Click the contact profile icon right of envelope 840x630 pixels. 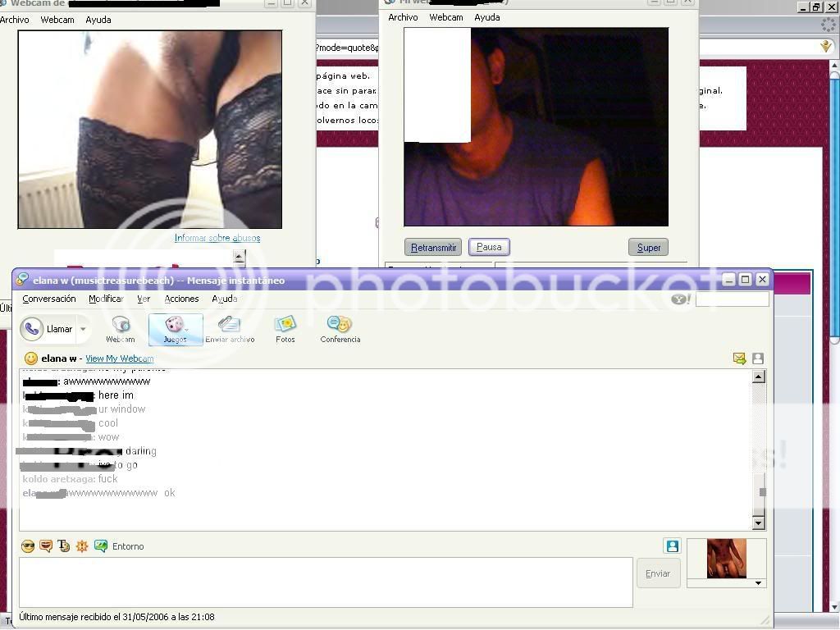pos(757,358)
